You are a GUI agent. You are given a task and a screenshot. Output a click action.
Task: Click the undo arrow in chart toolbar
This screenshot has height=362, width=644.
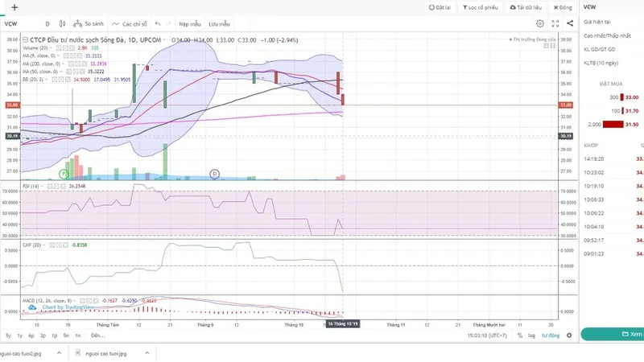[x=158, y=24]
